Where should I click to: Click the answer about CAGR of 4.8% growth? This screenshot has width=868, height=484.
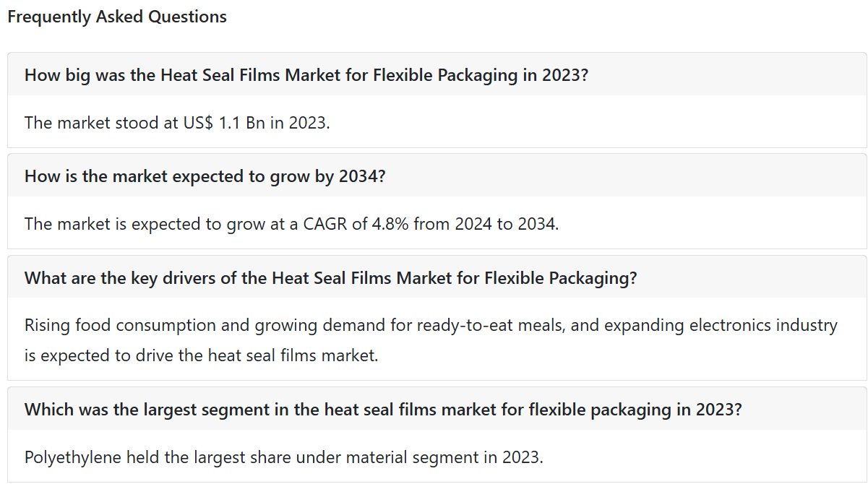pos(292,224)
